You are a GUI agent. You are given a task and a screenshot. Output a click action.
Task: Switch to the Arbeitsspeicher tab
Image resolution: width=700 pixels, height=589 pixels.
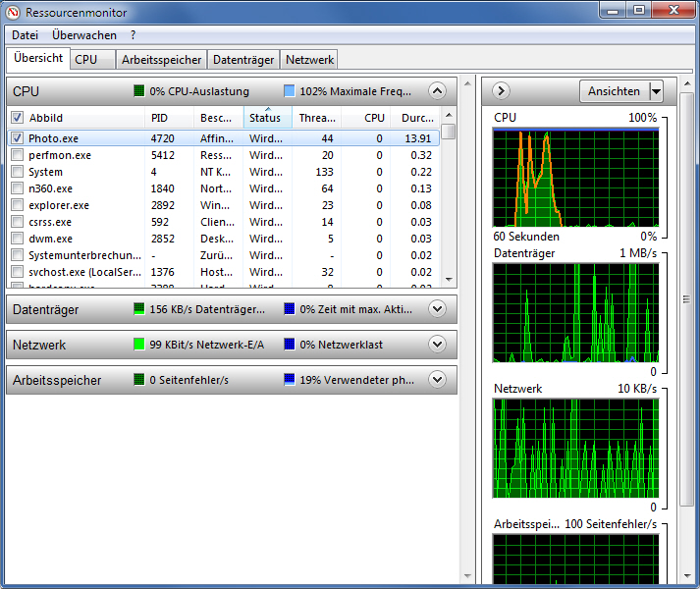point(161,60)
